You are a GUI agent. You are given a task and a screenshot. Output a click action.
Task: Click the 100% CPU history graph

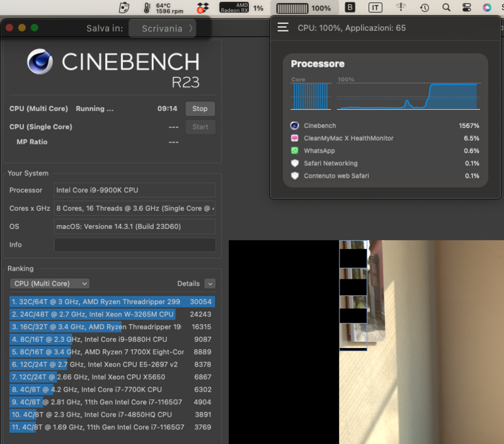[x=408, y=96]
